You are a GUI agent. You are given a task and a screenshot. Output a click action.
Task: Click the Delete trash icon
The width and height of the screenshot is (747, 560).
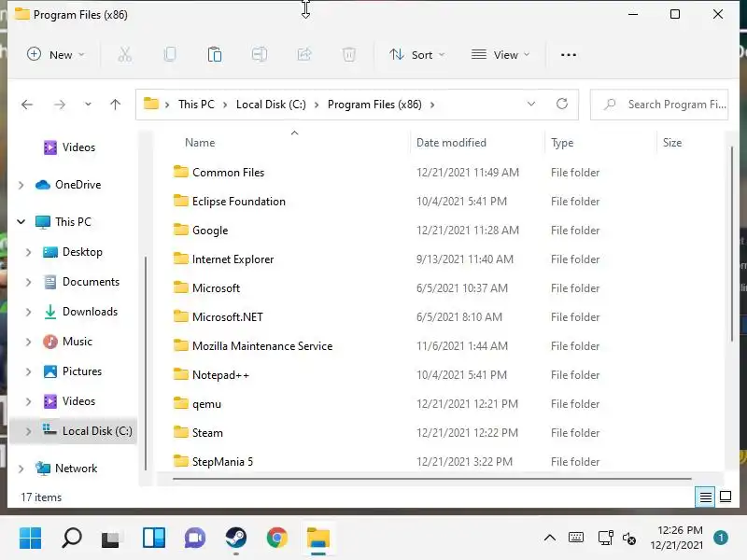(348, 55)
